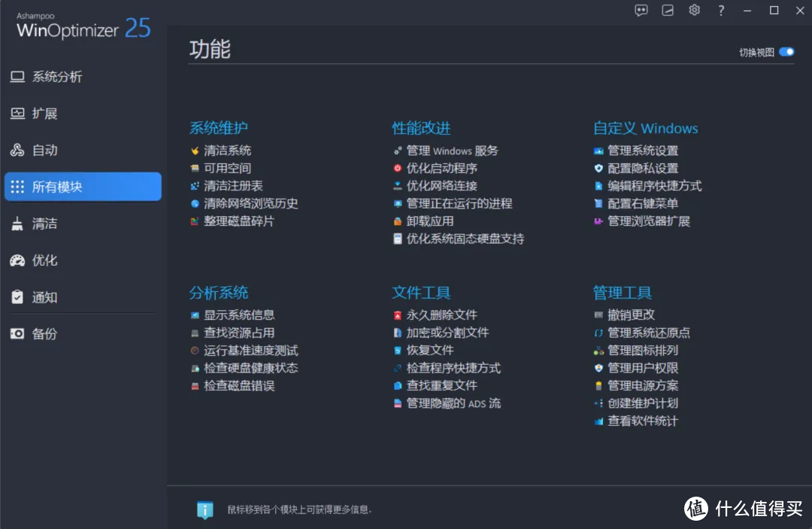Click the notes edit icon in title bar
The height and width of the screenshot is (529, 812).
click(668, 11)
